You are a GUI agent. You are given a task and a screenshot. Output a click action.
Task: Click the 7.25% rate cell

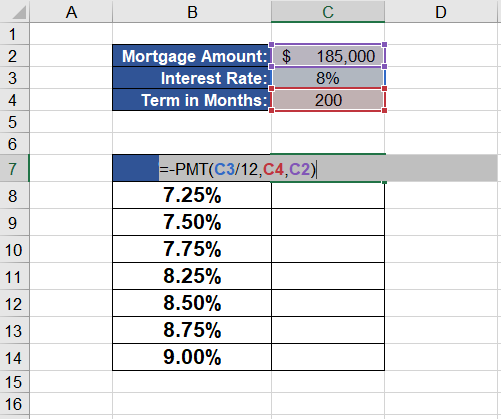pos(192,195)
